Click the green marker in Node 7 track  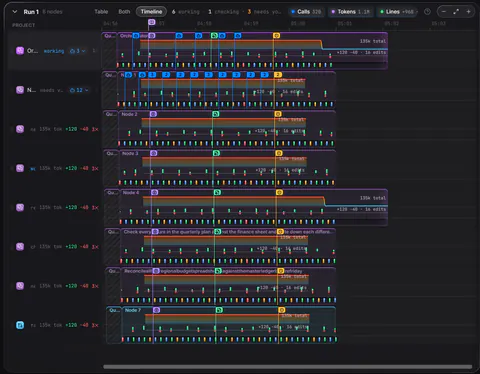pyautogui.click(x=219, y=310)
